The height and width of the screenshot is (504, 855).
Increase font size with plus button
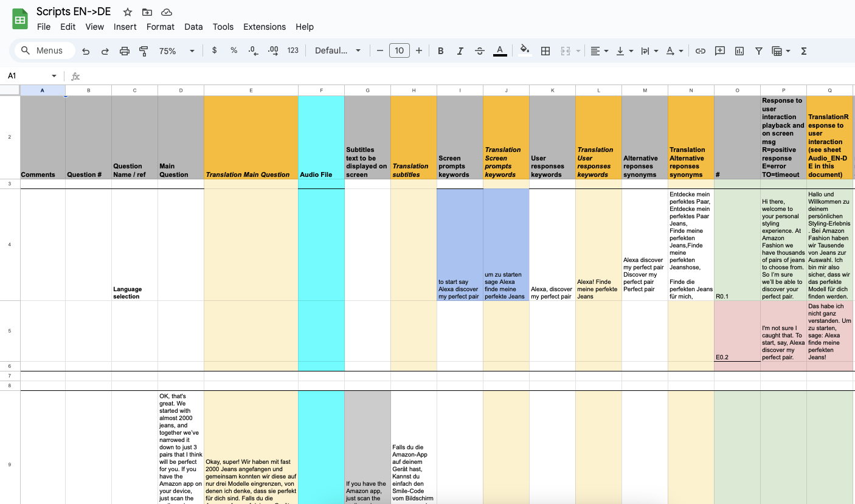[419, 50]
